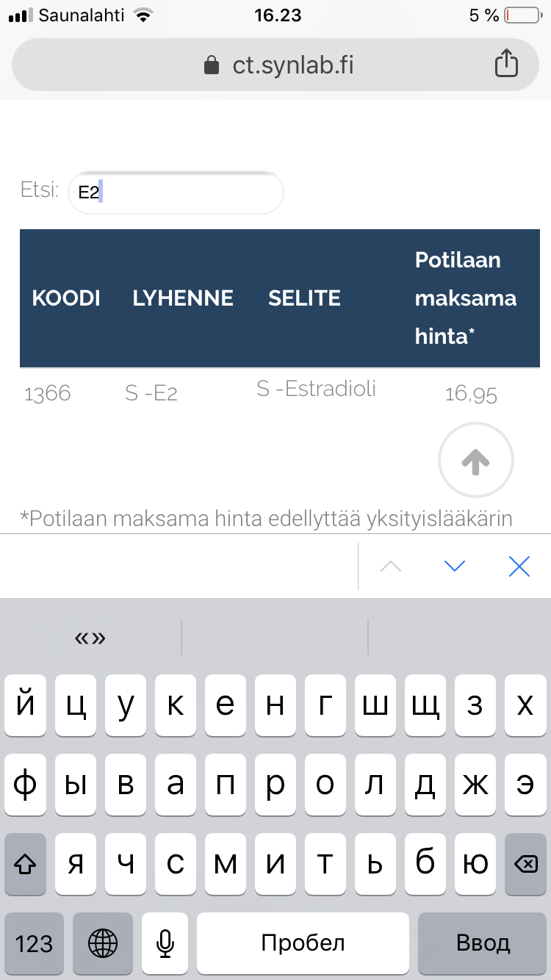551x980 pixels.
Task: Switch to the 123 numeric keyboard
Action: point(34,943)
